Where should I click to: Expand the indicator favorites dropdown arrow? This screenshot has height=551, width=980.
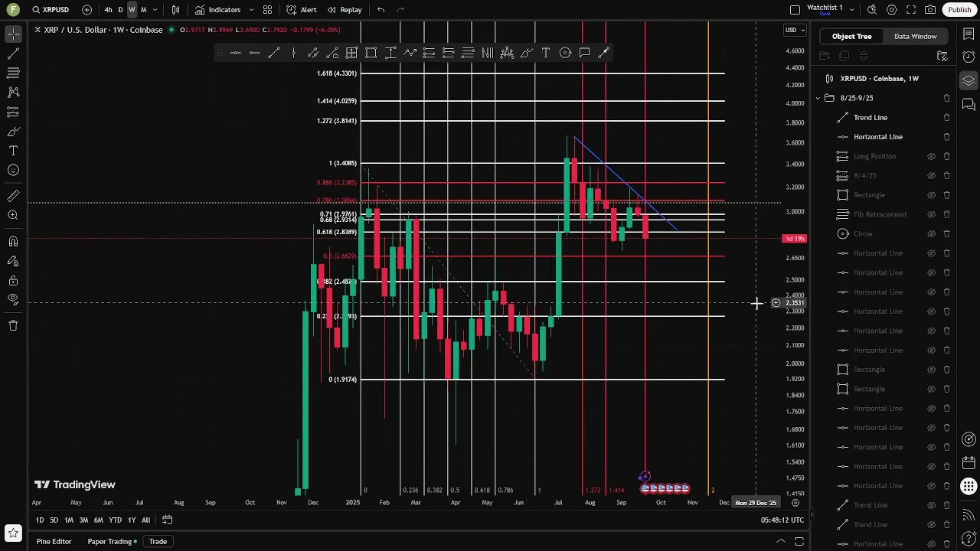[251, 10]
